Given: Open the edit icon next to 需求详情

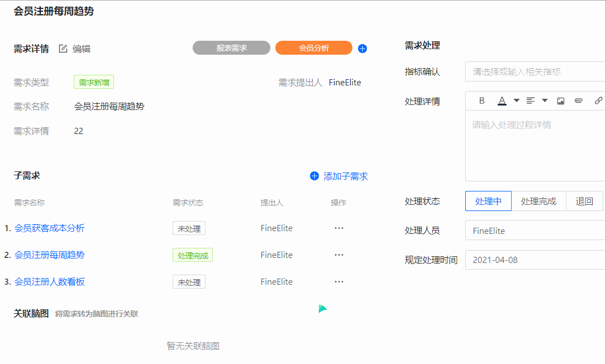Looking at the screenshot, I should pos(63,48).
